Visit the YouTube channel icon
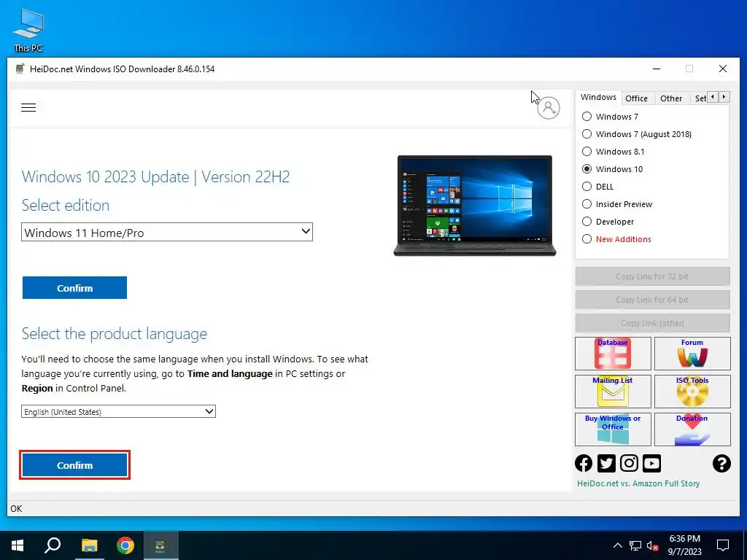 tap(651, 463)
